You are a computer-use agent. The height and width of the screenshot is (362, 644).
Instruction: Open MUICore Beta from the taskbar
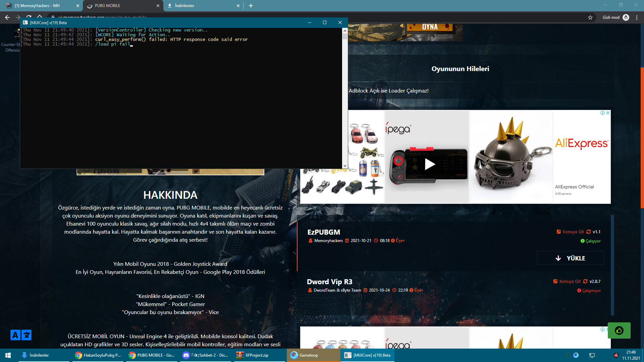point(367,355)
